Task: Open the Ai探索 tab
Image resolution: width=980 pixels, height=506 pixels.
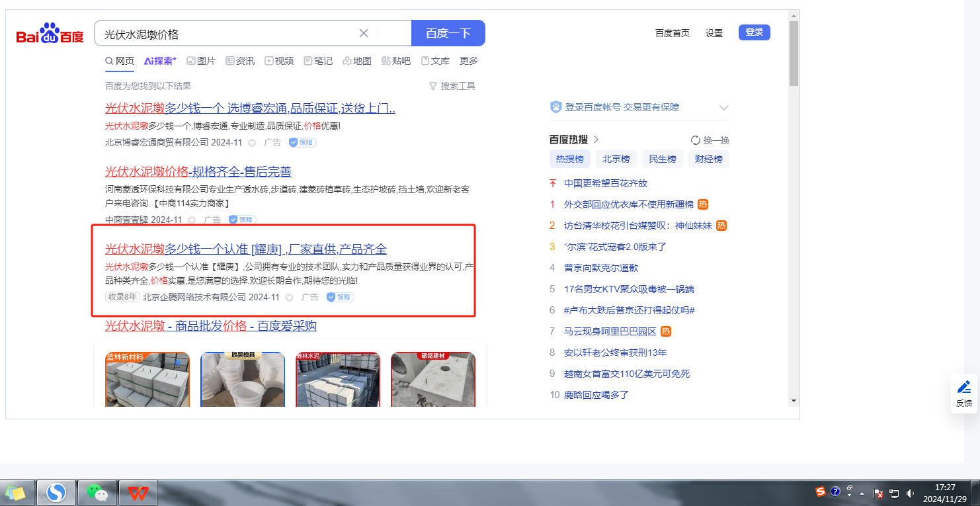Action: [x=160, y=61]
